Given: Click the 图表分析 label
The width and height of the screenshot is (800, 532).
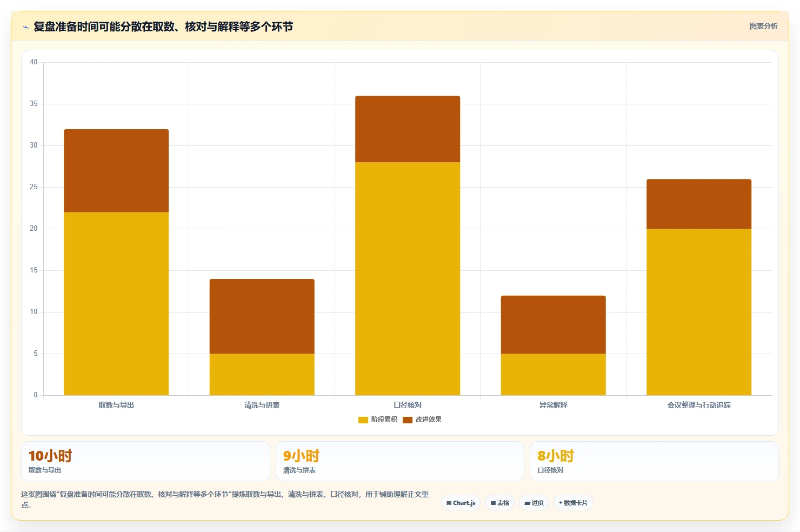Looking at the screenshot, I should 763,26.
